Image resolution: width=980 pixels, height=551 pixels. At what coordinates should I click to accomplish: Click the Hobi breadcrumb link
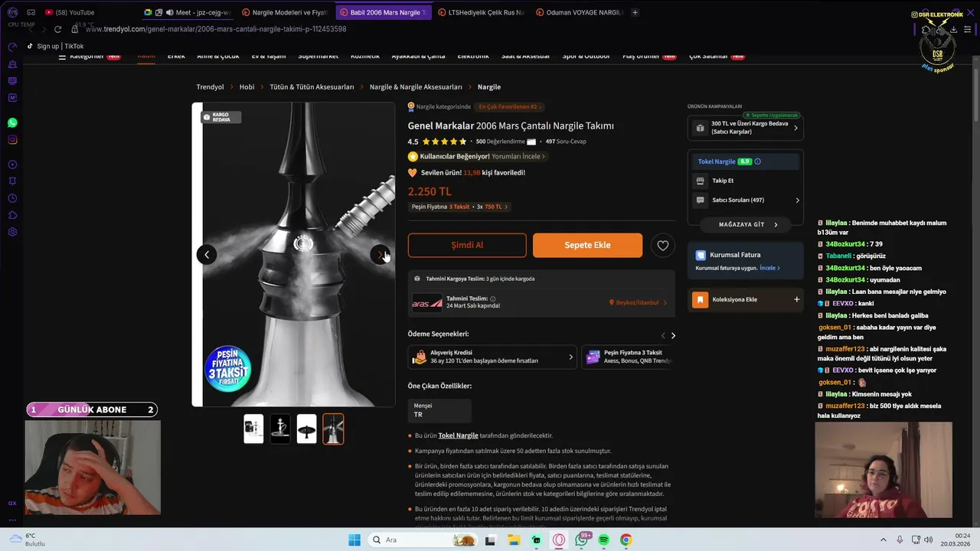pos(247,87)
